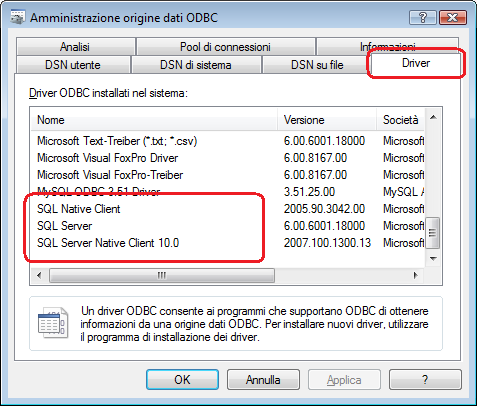Viewport: 477px width, 406px height.
Task: Open the Pool di connessioni tab
Action: point(225,47)
